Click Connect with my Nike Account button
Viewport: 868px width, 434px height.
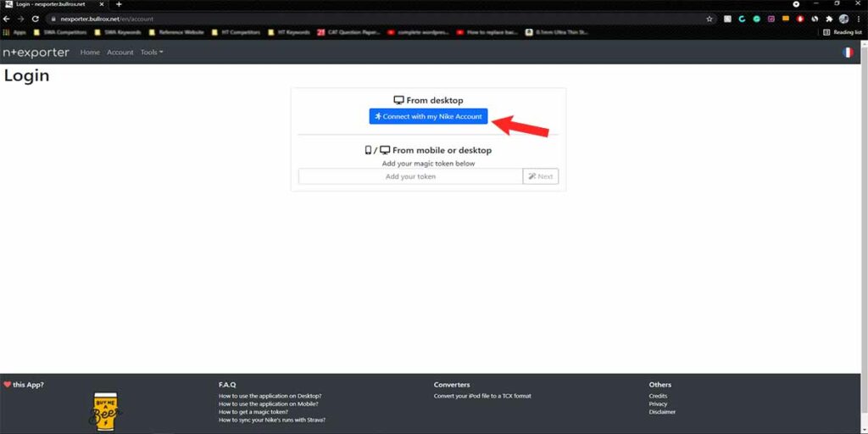coord(428,116)
